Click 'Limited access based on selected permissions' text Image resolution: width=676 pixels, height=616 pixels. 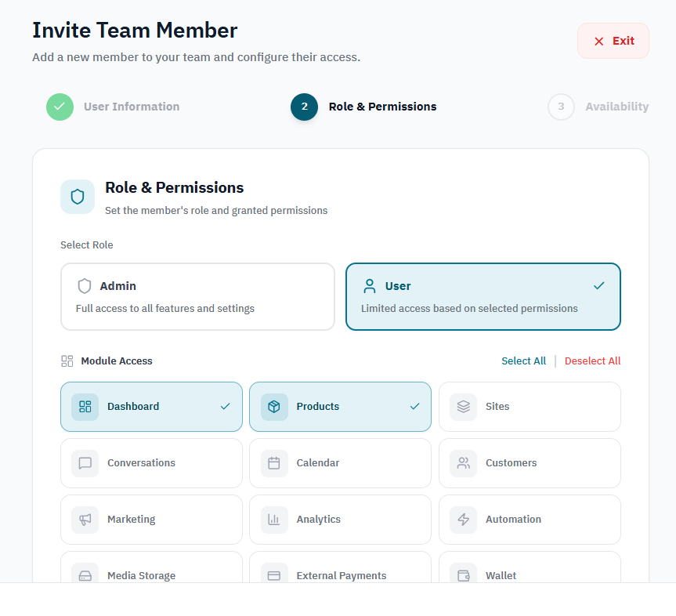(469, 309)
